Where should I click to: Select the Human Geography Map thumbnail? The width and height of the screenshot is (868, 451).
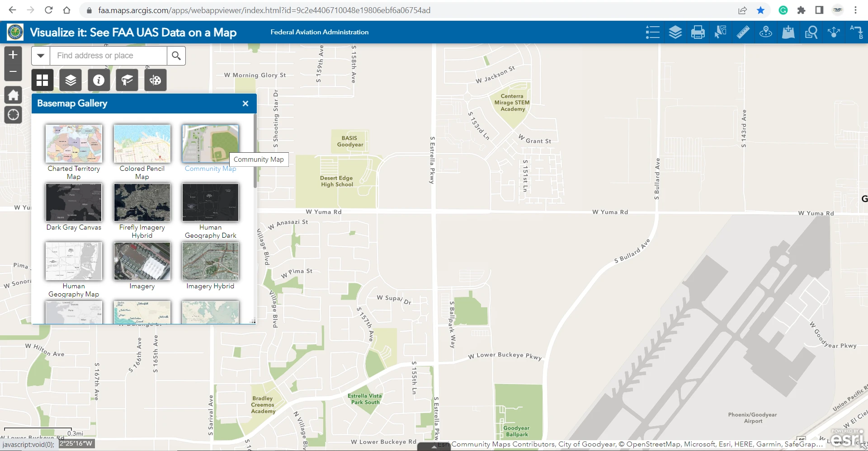coord(74,261)
